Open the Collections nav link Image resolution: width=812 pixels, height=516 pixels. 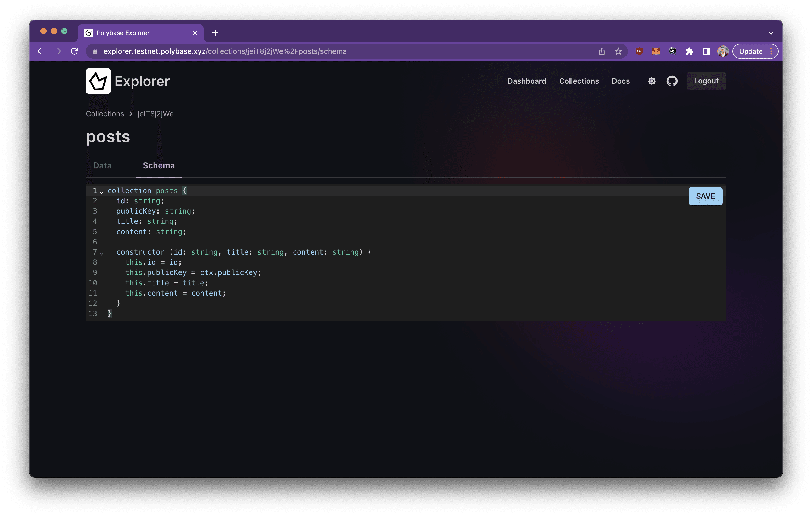579,81
